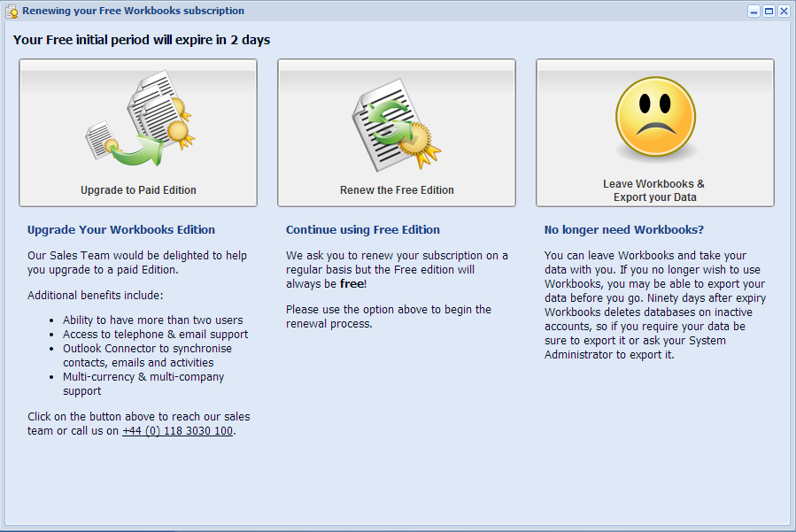
Task: Click the 'Additional benefits include:' line
Action: pyautogui.click(x=96, y=296)
